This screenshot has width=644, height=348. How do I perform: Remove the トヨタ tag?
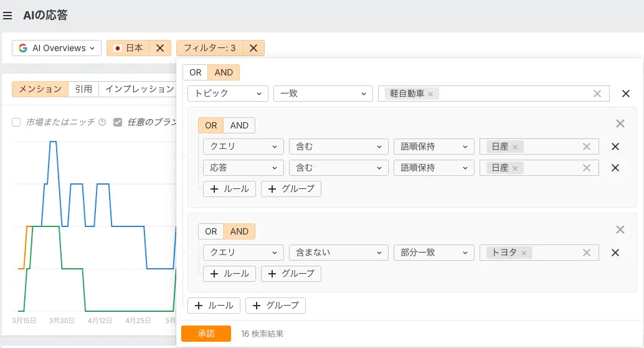tap(524, 253)
